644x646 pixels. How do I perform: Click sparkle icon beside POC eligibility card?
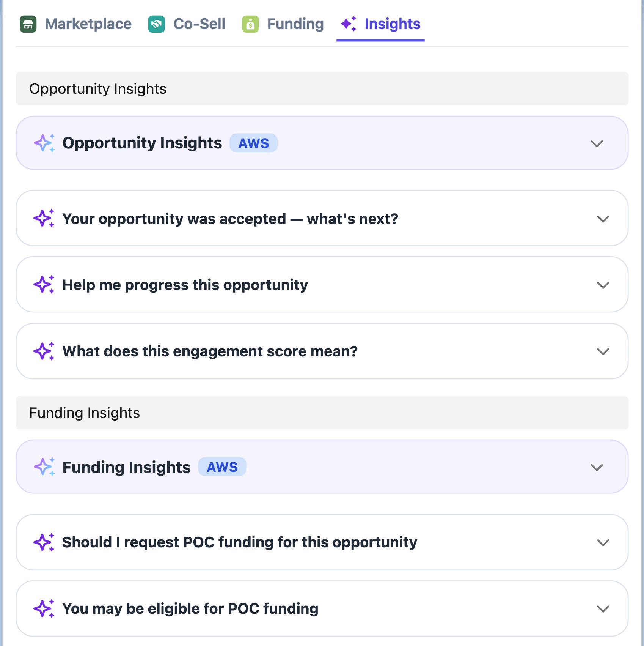(44, 608)
